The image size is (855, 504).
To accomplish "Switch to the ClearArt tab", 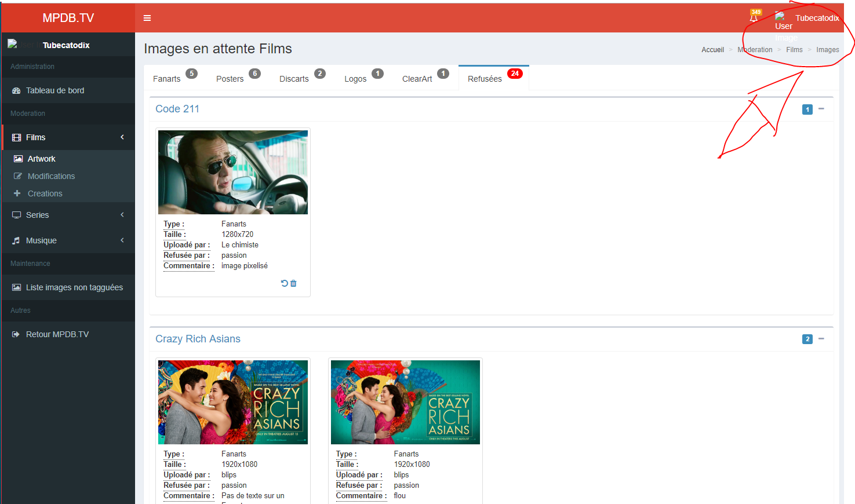I will [425, 78].
